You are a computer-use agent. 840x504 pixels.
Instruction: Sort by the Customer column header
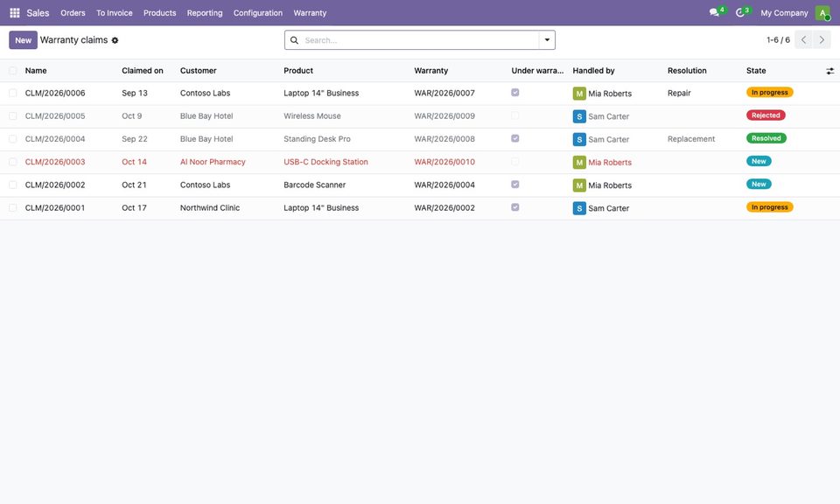click(x=199, y=71)
